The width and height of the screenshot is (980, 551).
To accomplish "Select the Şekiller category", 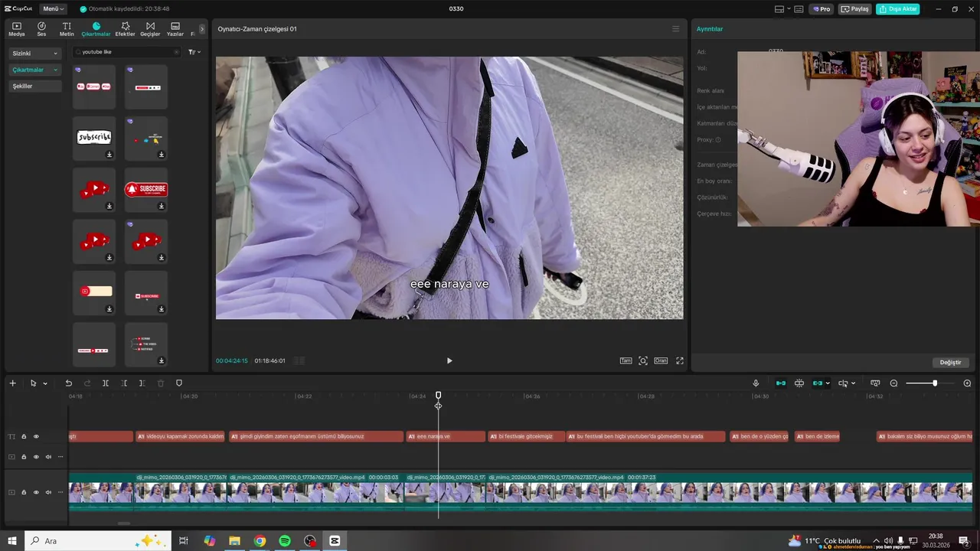I will 34,86.
